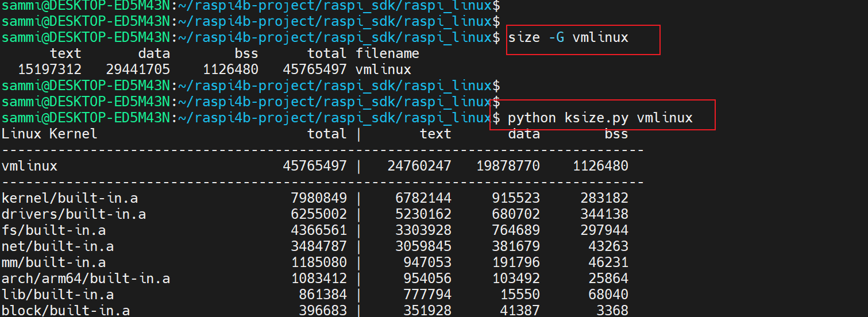Viewport: 868px width, 317px height.
Task: Select the 'fs/built-in.a' row name
Action: point(53,231)
